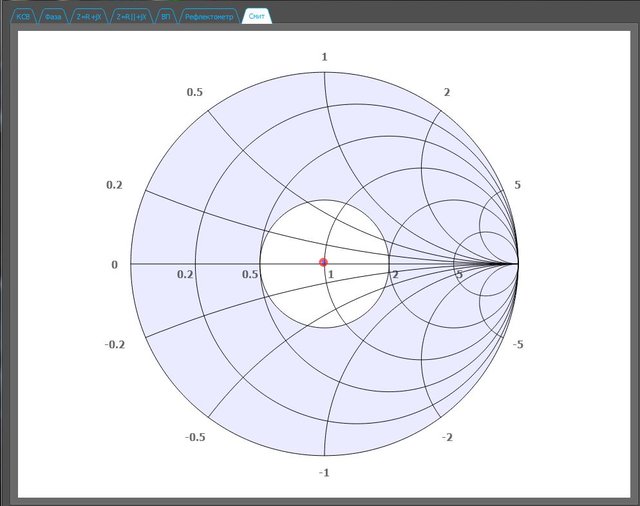The image size is (640, 506).
Task: Go to the Рефлектометр tab
Action: tap(209, 17)
